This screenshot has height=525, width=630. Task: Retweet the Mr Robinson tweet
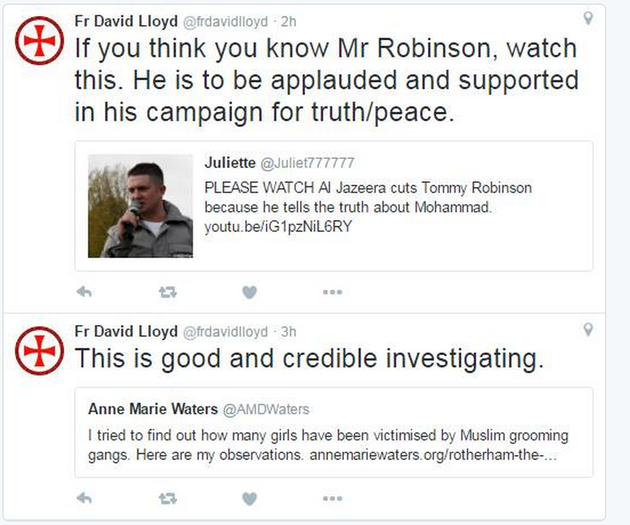168,292
